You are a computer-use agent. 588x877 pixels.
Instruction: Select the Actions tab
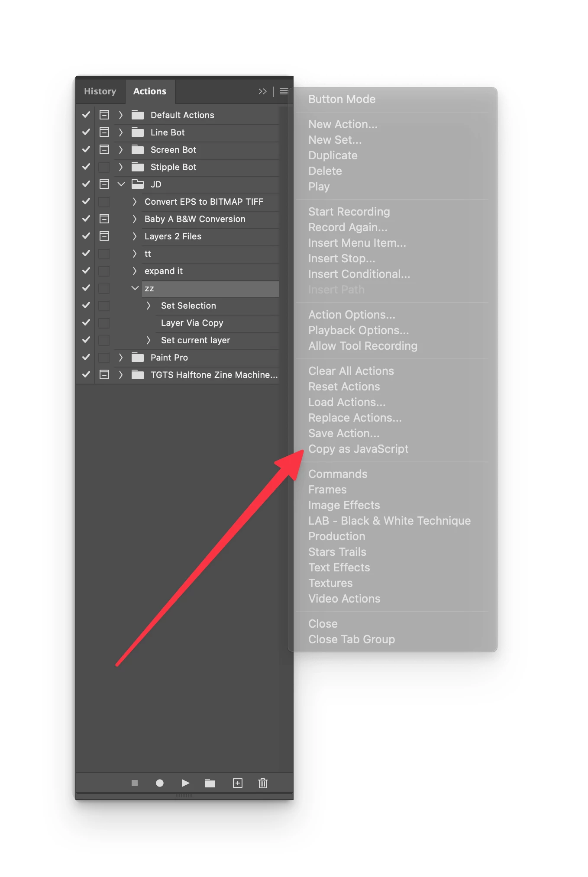(x=150, y=91)
